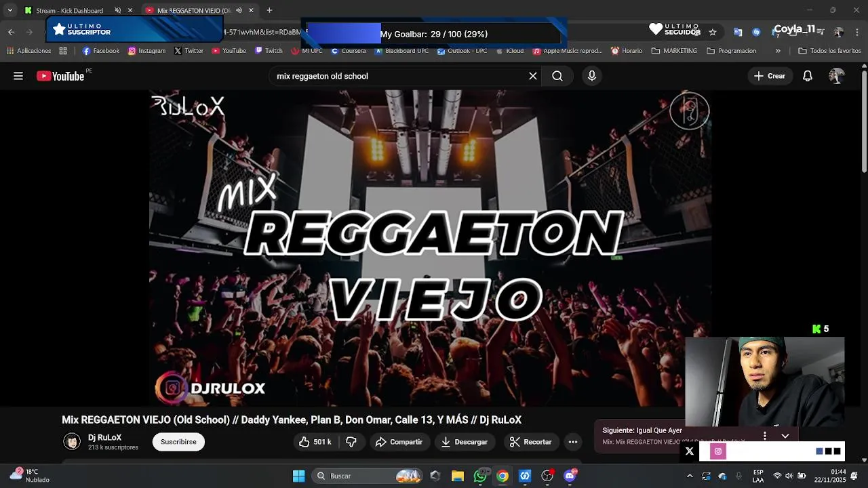Switch to the Stream - Kick Dashboard tab
Image resolution: width=868 pixels, height=488 pixels.
[x=69, y=10]
